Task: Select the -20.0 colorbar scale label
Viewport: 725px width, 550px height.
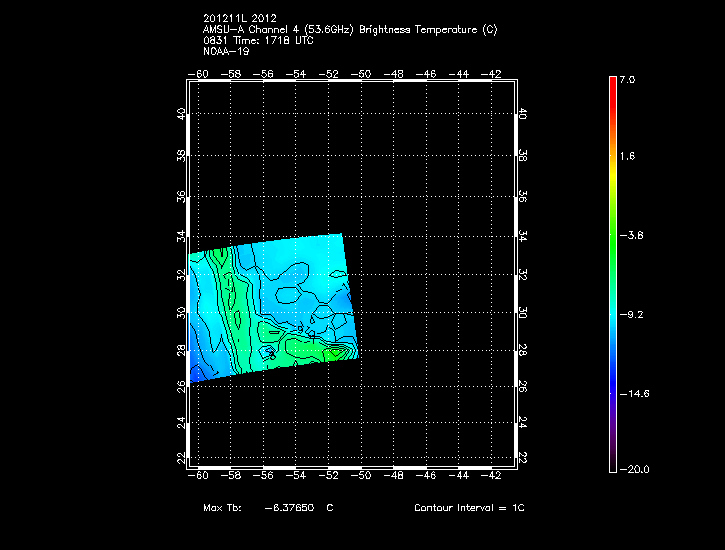Action: 633,470
